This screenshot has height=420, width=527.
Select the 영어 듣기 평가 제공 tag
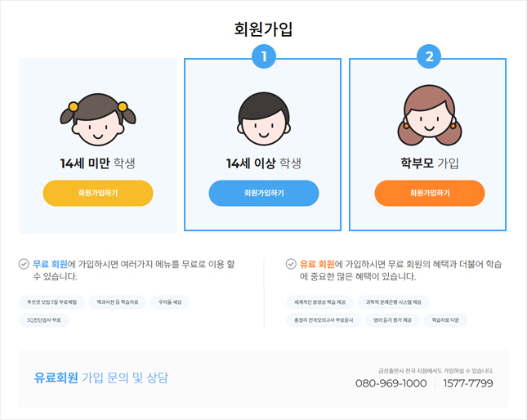pyautogui.click(x=392, y=320)
